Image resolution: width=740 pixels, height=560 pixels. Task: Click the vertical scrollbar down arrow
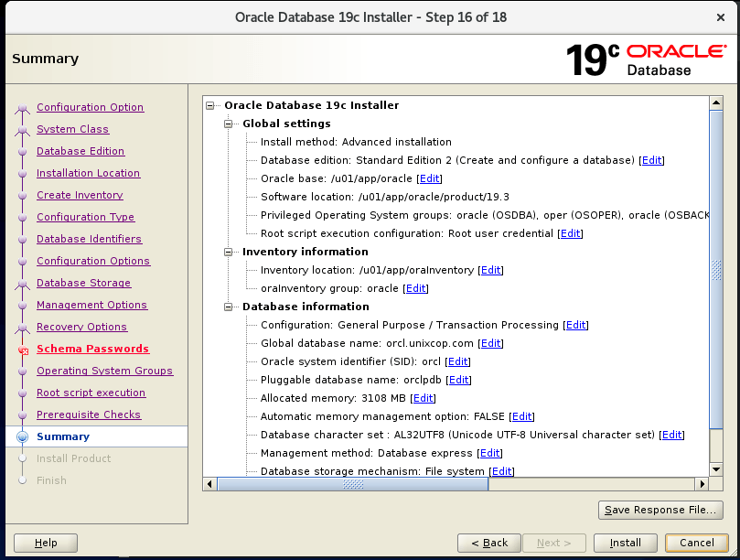point(716,469)
